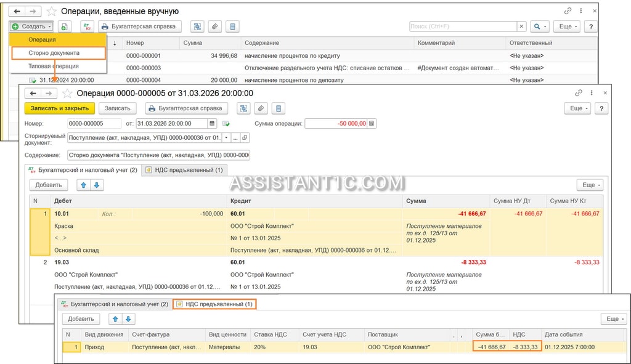This screenshot has height=364, width=631.
Task: Open Еще menu of postings table
Action: 590,185
